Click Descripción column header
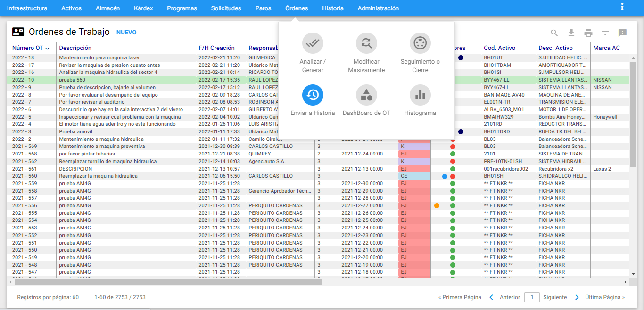The width and height of the screenshot is (644, 310). coord(75,48)
